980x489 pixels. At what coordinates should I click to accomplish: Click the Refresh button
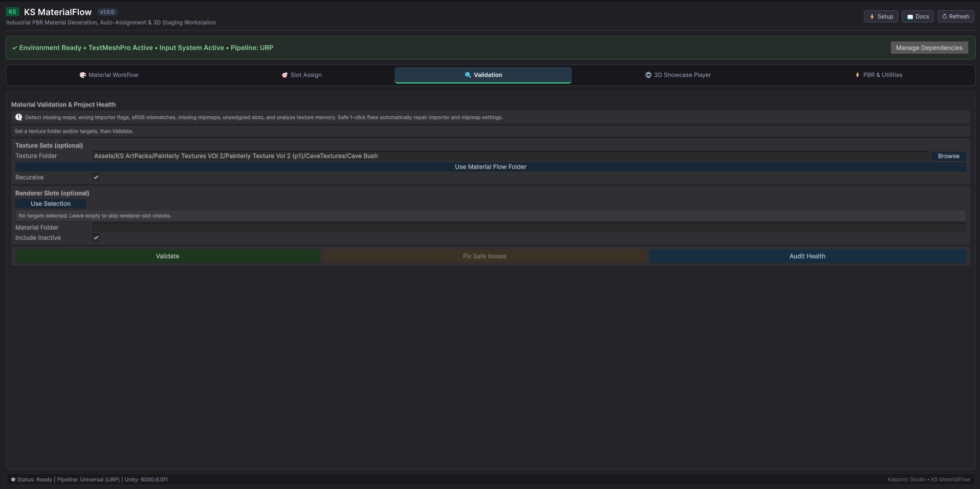point(955,16)
